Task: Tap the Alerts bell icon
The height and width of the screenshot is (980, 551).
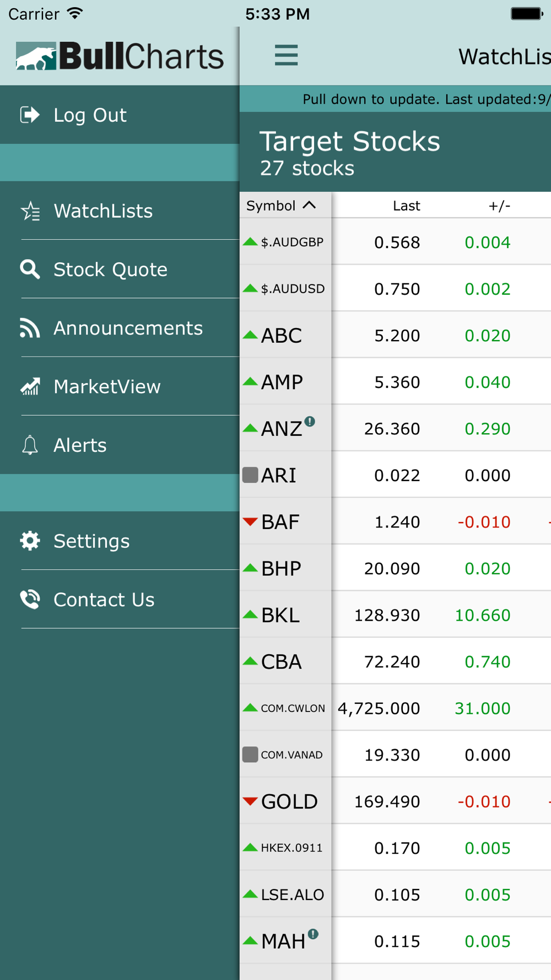Action: (30, 445)
